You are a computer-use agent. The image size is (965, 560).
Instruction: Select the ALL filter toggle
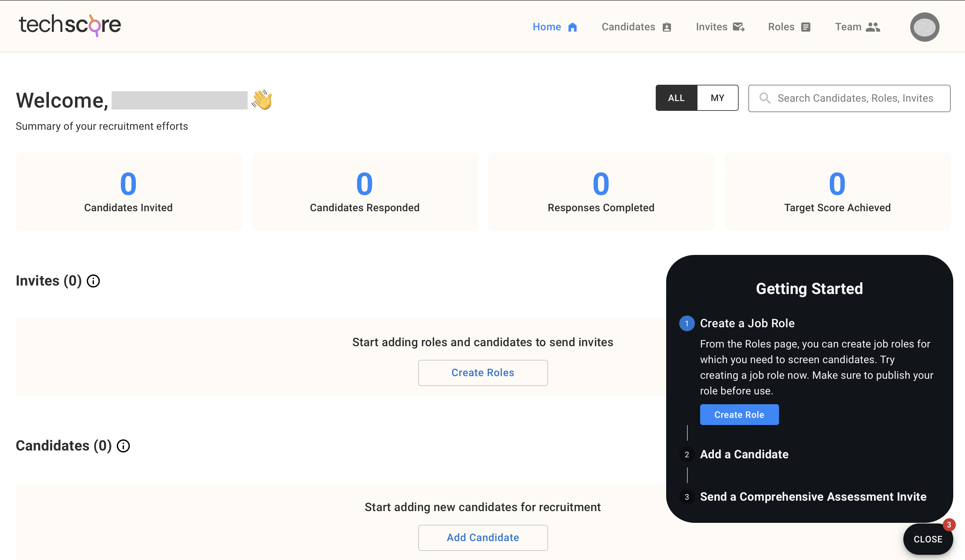point(676,98)
